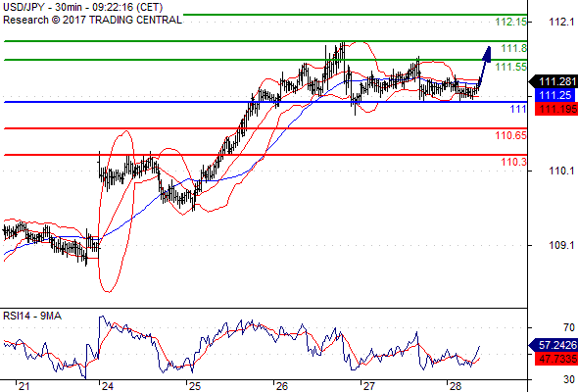
Task: Select the date marker 26 on time axis
Action: (282, 386)
